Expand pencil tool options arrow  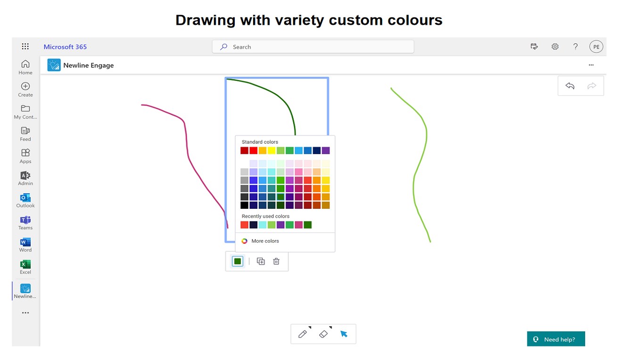point(310,327)
